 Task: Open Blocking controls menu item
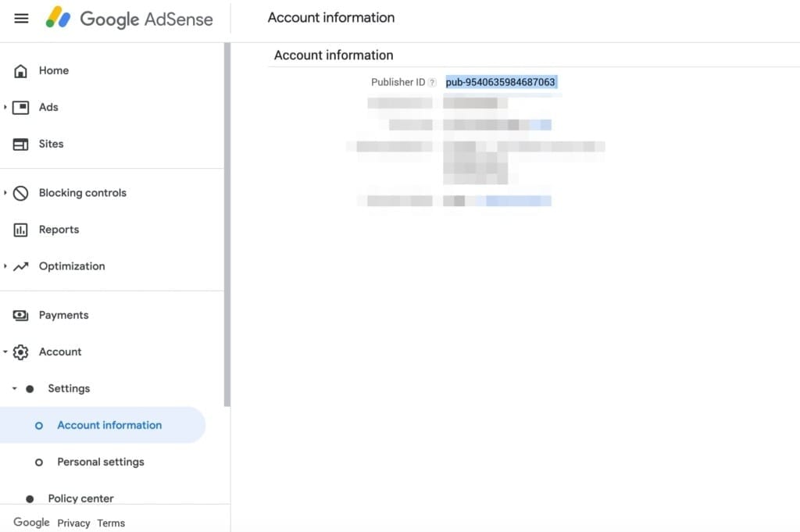click(x=83, y=193)
